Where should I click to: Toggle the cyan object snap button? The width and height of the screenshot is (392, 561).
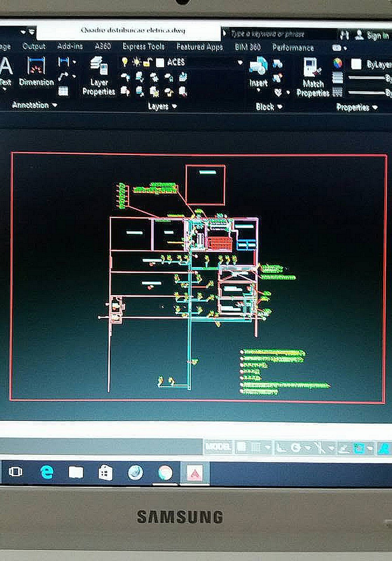click(x=359, y=448)
